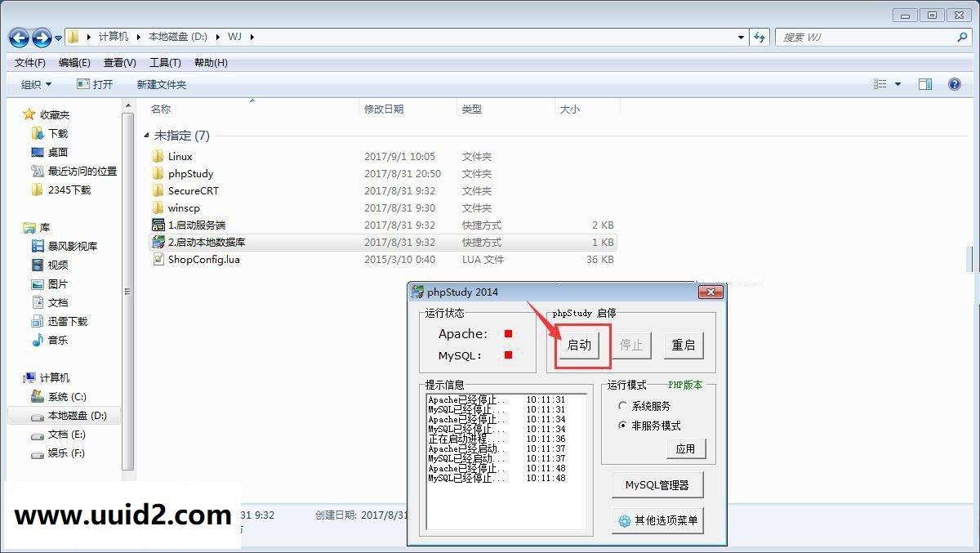Open Explorer help via the question mark icon
This screenshot has height=553, width=980.
[954, 83]
